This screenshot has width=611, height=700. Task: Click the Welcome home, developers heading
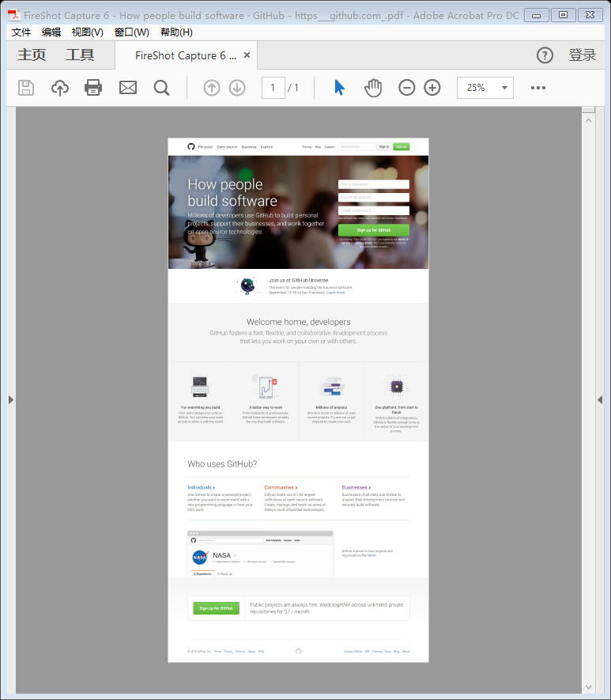[x=298, y=322]
